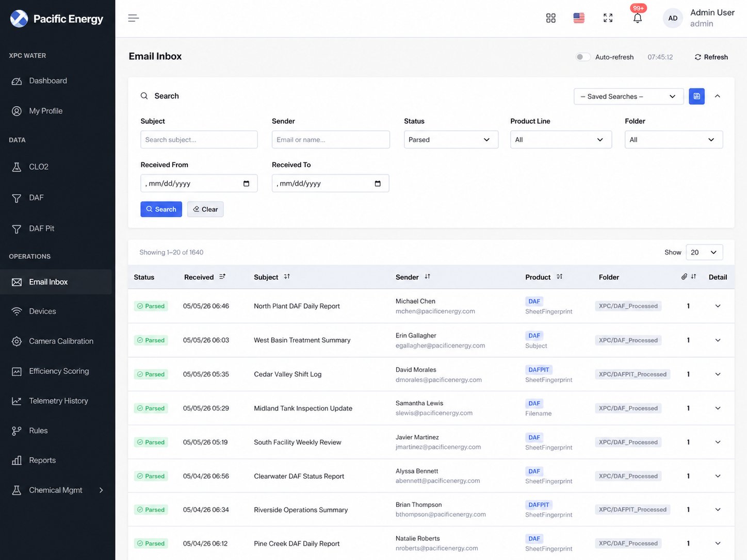Open the Status dropdown showing Parsed
The width and height of the screenshot is (747, 560).
tap(451, 140)
